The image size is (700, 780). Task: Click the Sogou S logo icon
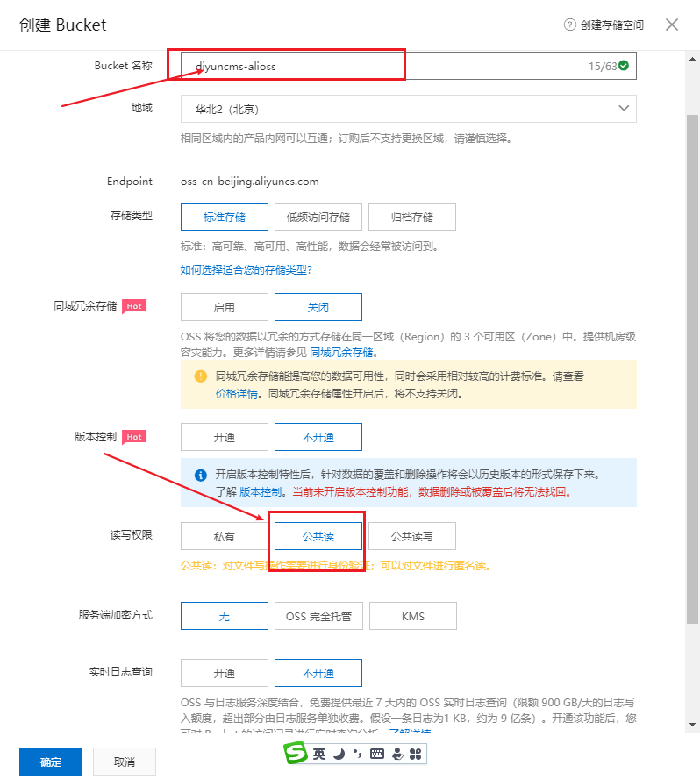(x=296, y=753)
